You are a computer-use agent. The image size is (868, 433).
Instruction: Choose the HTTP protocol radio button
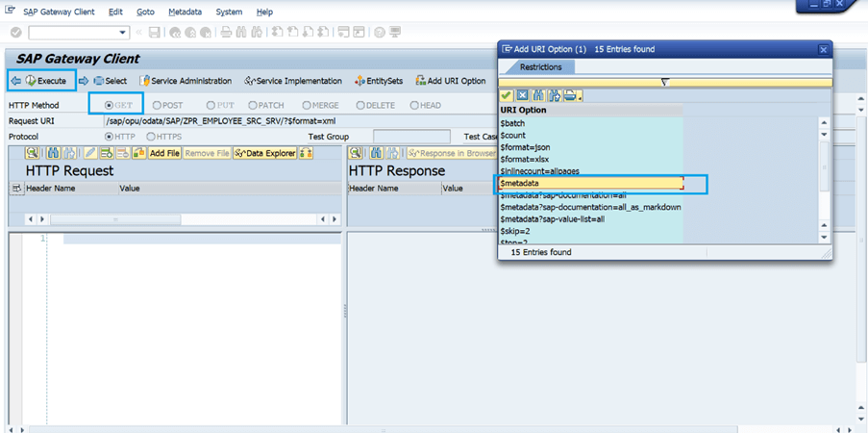point(109,137)
